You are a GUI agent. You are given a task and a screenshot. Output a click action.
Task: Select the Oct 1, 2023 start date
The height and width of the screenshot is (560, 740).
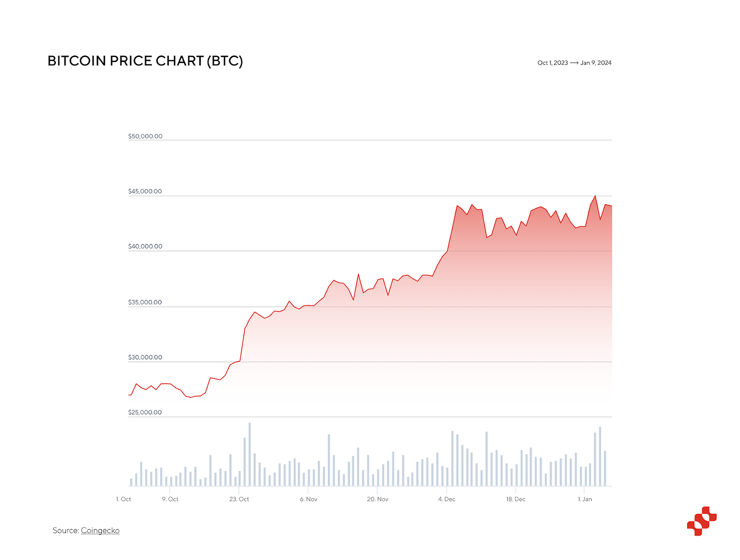pos(552,63)
